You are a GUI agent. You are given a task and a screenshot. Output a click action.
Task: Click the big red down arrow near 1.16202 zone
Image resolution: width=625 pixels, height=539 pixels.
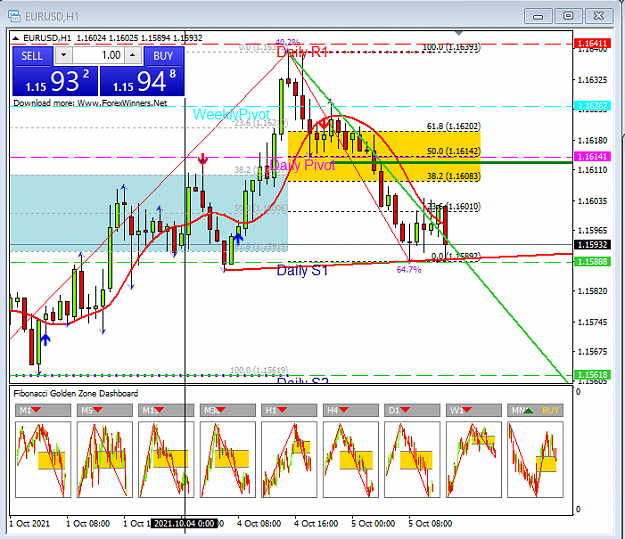[x=324, y=124]
